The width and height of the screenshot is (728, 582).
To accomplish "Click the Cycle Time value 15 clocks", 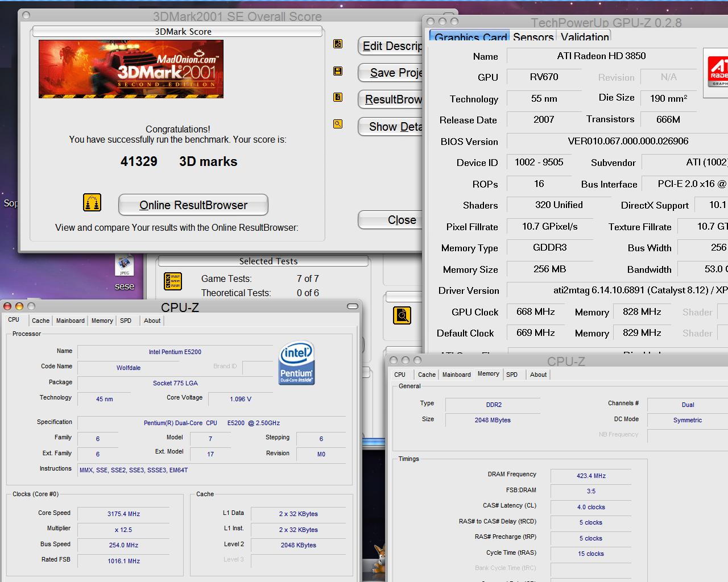I will 591,554.
